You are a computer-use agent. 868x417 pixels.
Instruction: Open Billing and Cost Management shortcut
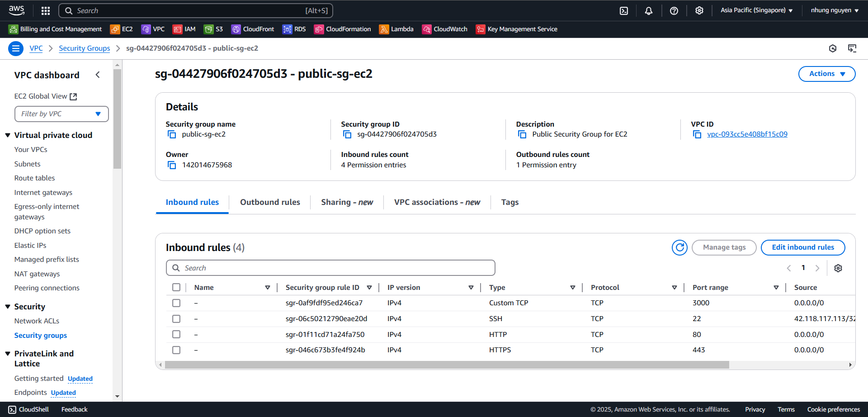click(55, 29)
